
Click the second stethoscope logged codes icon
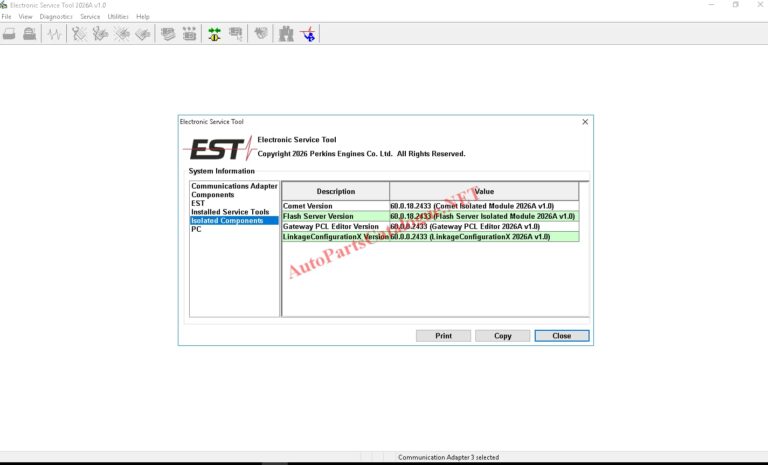(x=100, y=34)
